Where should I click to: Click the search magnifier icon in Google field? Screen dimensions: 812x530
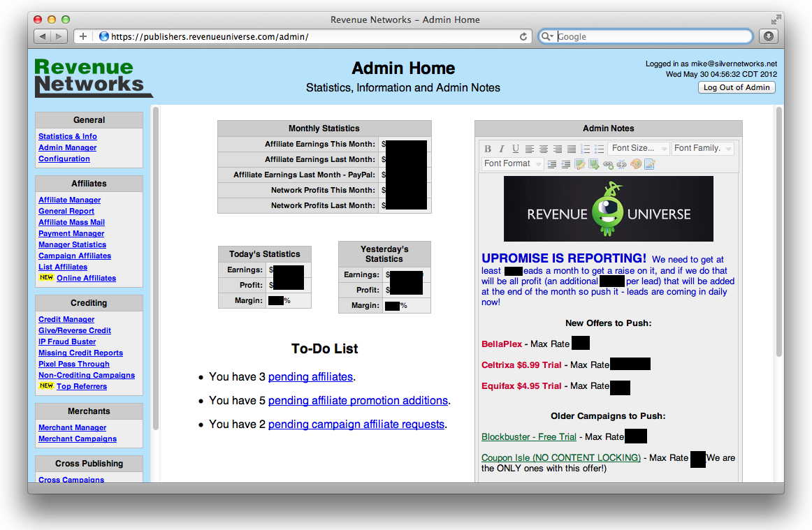click(547, 36)
